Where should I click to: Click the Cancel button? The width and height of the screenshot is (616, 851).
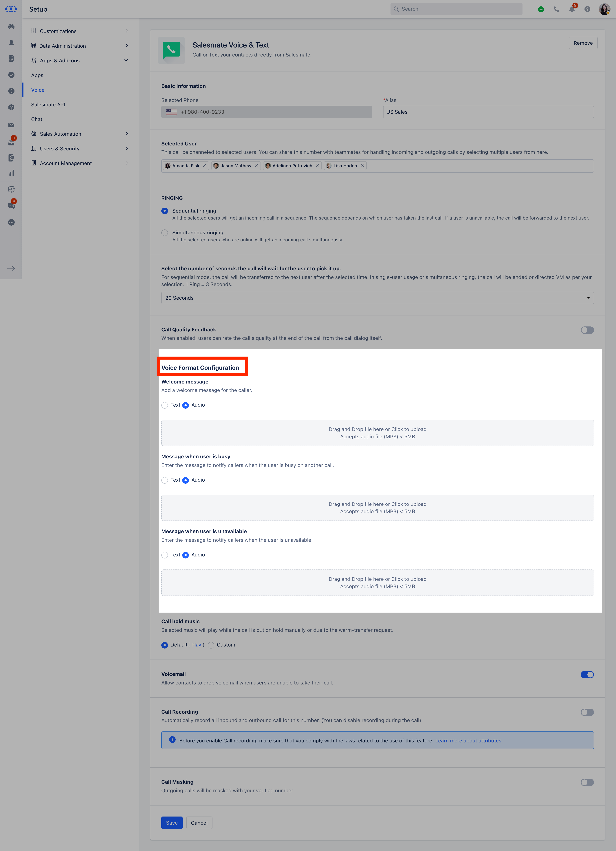tap(199, 823)
